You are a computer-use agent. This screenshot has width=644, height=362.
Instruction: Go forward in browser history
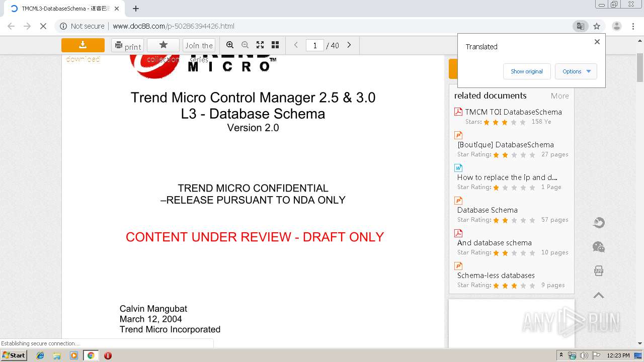point(27,26)
